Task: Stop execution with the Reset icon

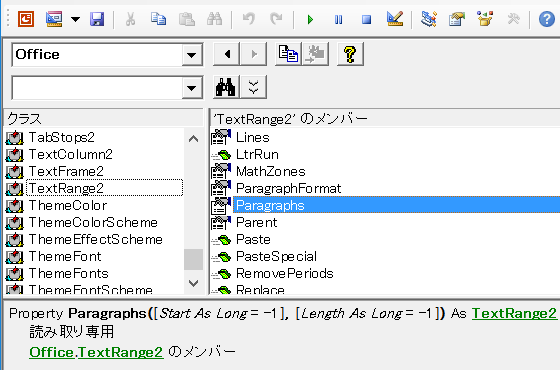Action: click(366, 19)
